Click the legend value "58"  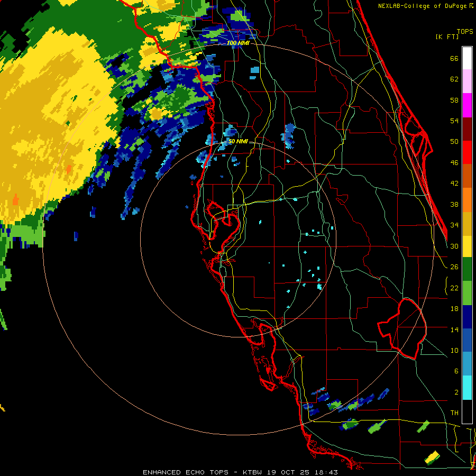tap(454, 100)
